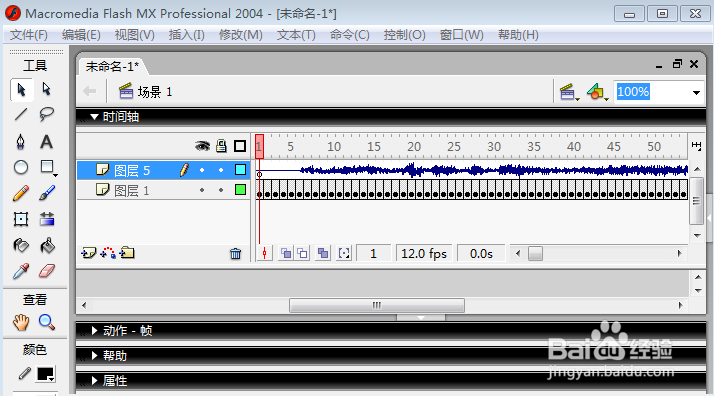Select the Hand tool

(x=21, y=322)
